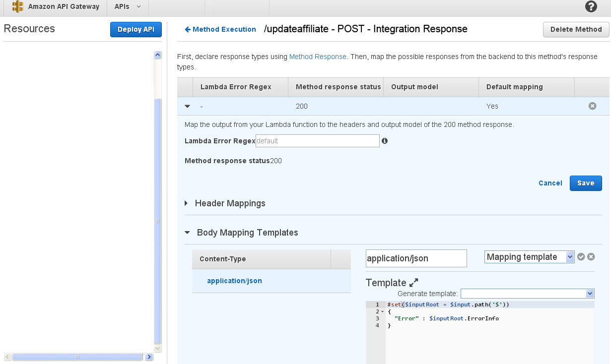Click the closing brace on line 4
Viewport: 611px width, 364px height.
coord(389,325)
